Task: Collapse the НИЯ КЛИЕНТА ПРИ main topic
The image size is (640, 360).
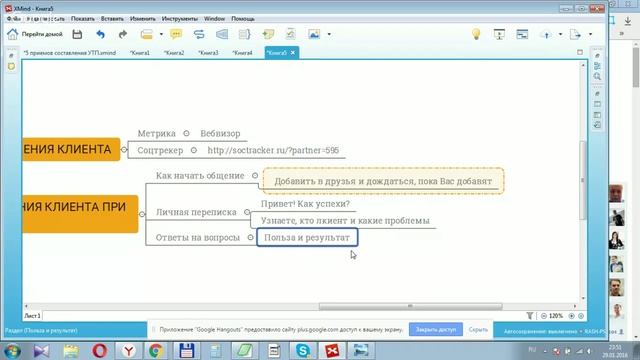Action: (142, 214)
